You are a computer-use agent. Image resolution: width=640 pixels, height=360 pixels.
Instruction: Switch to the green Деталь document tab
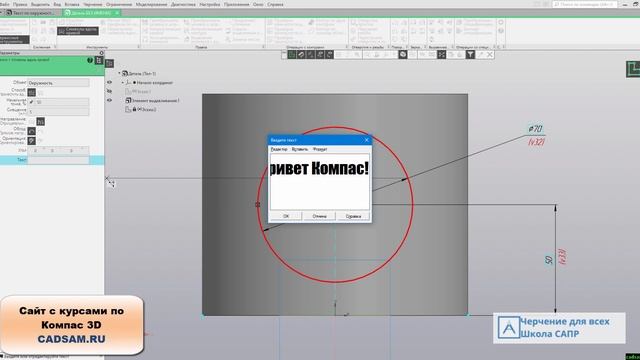pyautogui.click(x=91, y=13)
